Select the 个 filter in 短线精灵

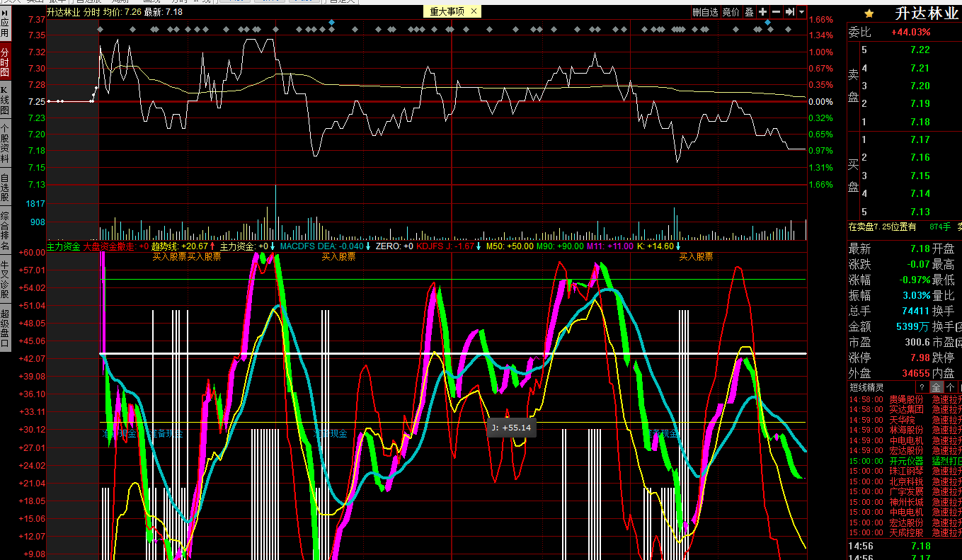point(949,387)
